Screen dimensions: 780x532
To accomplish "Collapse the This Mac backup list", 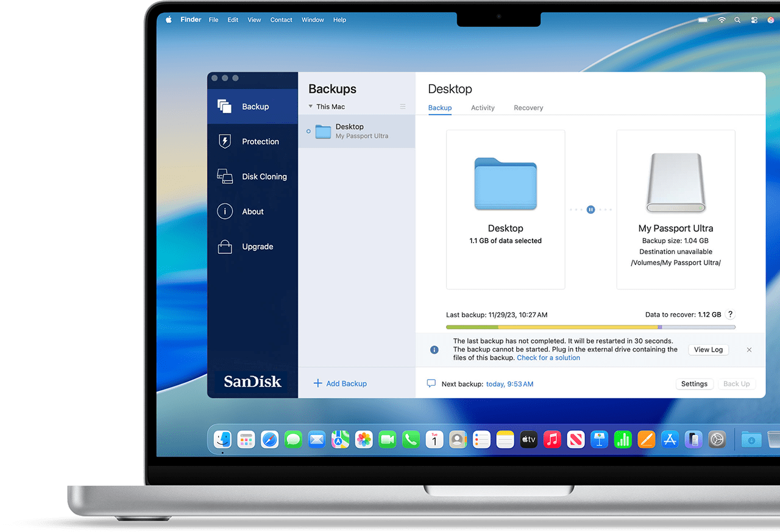I will [310, 107].
